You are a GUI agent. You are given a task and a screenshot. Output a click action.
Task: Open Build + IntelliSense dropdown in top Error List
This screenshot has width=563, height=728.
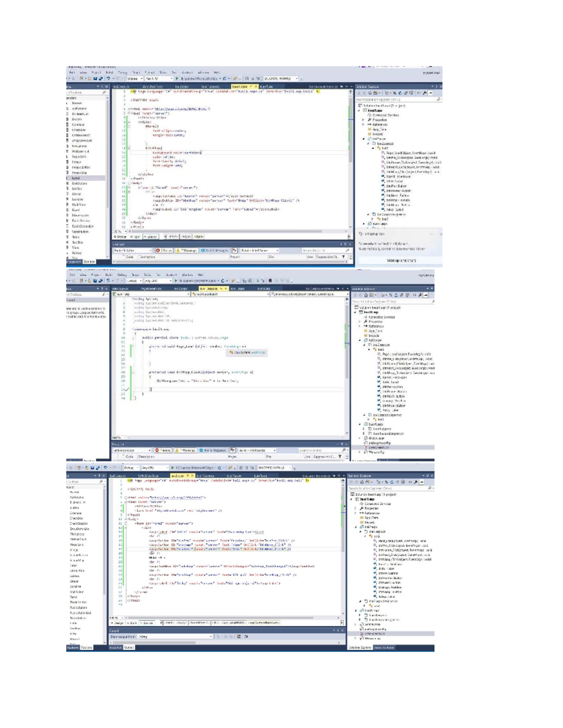259,250
